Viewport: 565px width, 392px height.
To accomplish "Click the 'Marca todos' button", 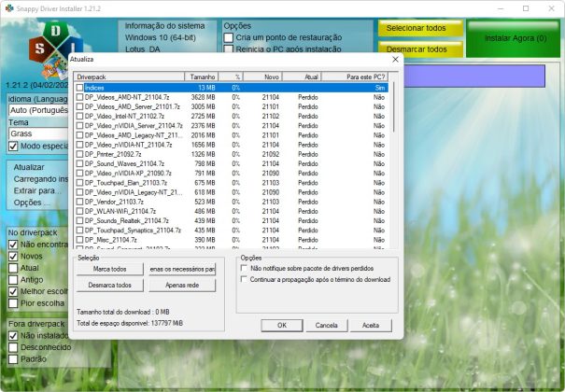I will click(x=110, y=269).
